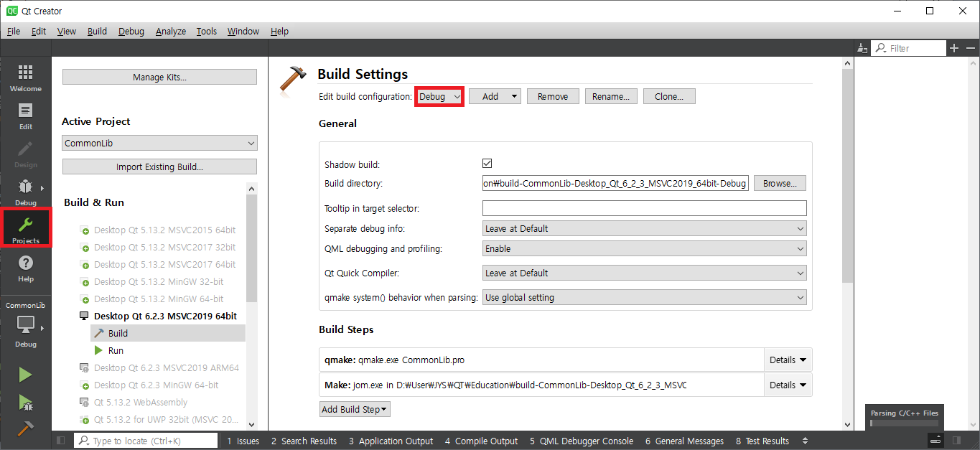This screenshot has width=980, height=450.
Task: Click the Tooltip in target selector field
Action: [644, 208]
